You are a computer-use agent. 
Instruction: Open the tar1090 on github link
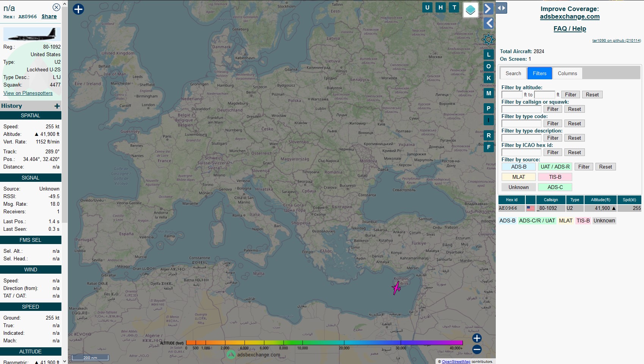point(617,41)
